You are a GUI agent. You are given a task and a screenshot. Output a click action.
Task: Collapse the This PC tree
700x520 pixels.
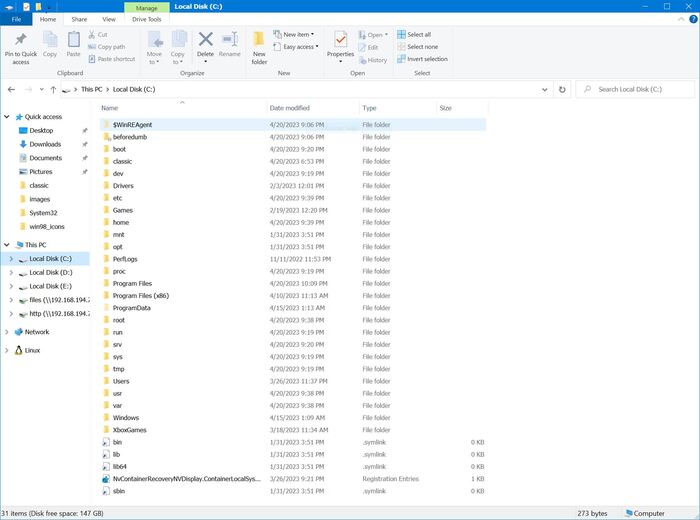[x=7, y=245]
